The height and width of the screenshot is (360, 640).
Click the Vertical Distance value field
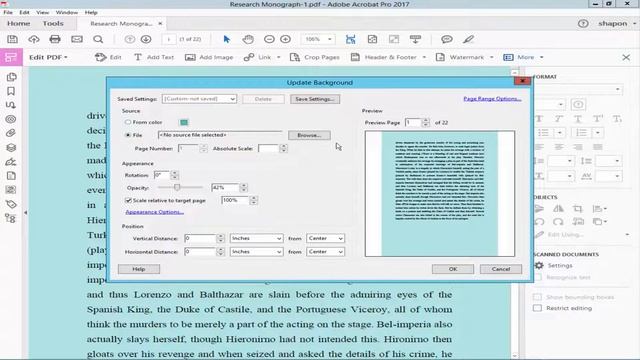click(200, 238)
